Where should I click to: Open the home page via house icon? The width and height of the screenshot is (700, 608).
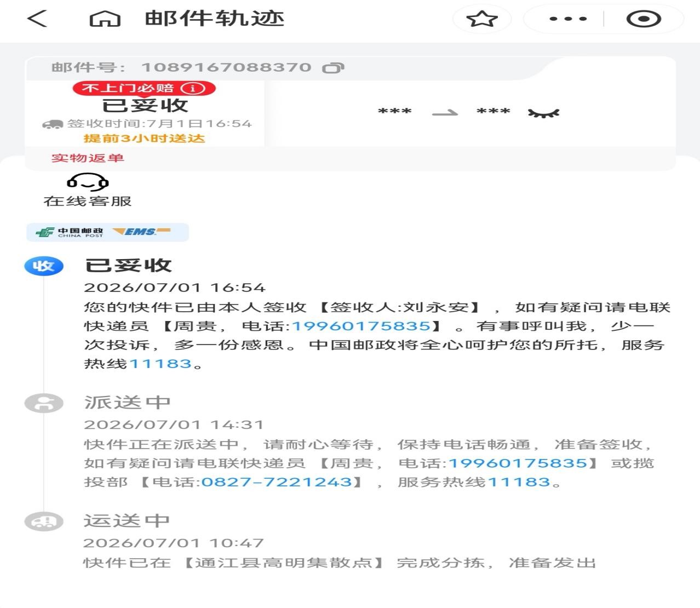105,19
